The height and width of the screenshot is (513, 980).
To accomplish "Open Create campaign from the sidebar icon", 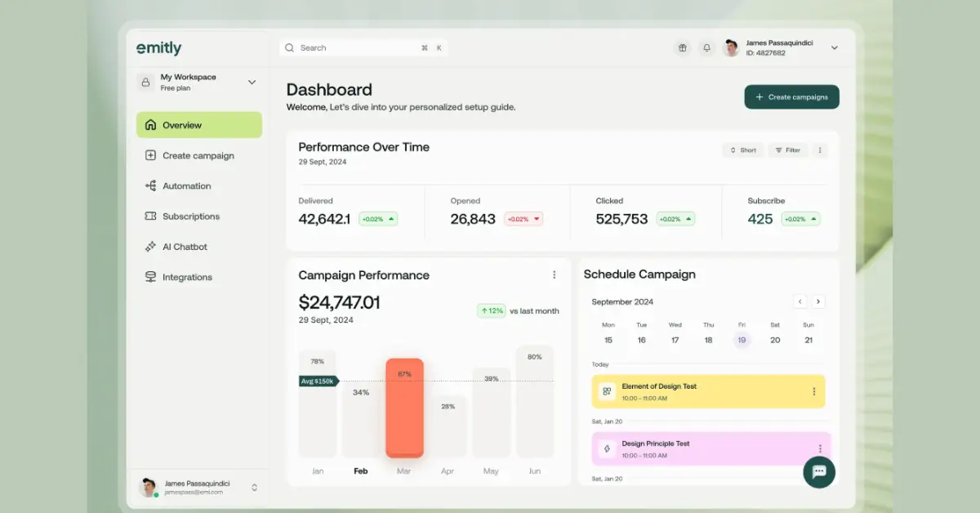I will tap(150, 155).
